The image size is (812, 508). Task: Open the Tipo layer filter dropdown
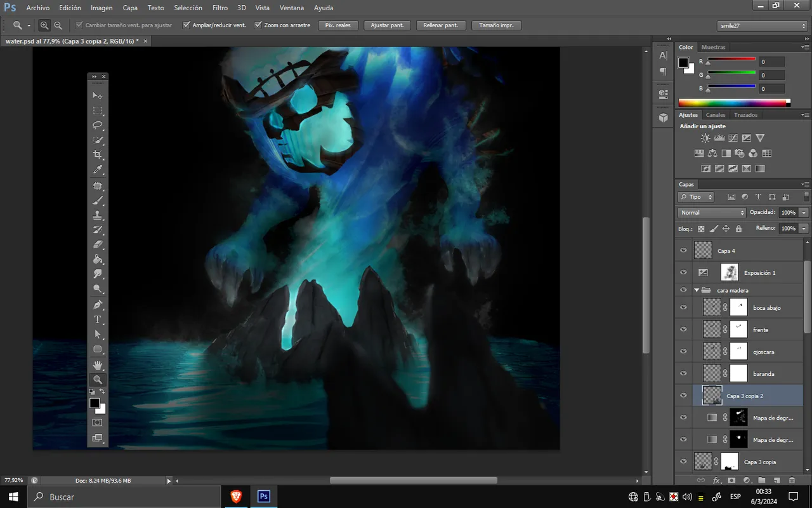pos(696,197)
